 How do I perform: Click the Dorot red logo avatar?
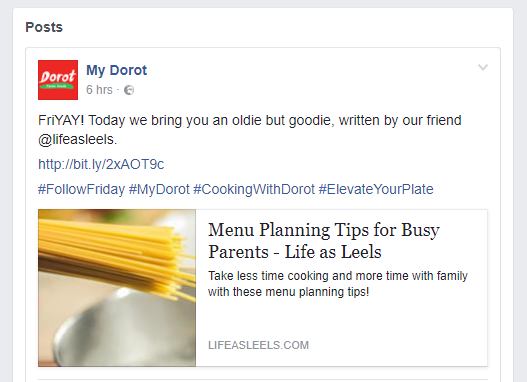(58, 80)
